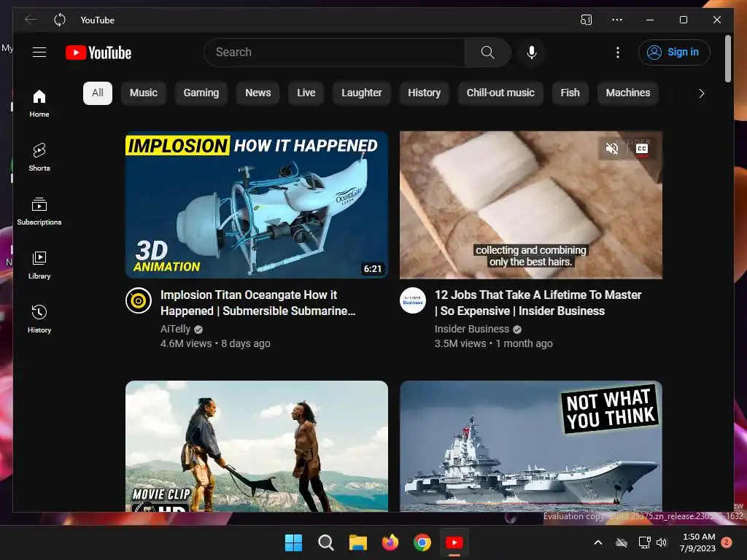Click the page vertical scrollbar

(727, 58)
